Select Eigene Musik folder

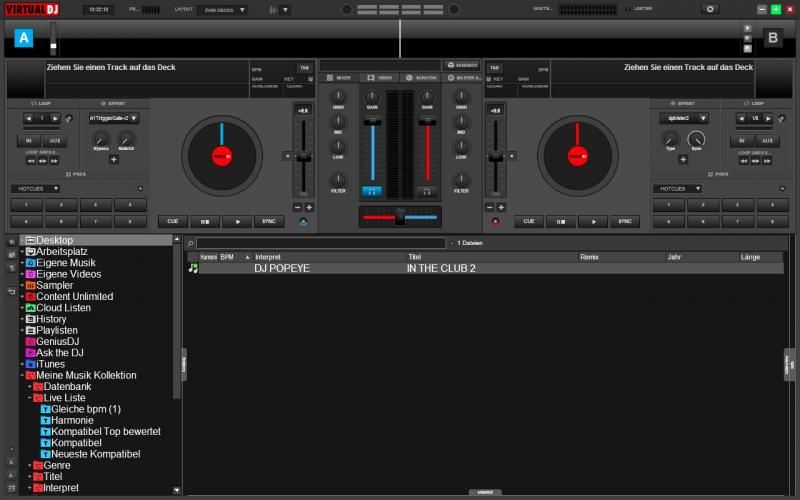pos(66,263)
